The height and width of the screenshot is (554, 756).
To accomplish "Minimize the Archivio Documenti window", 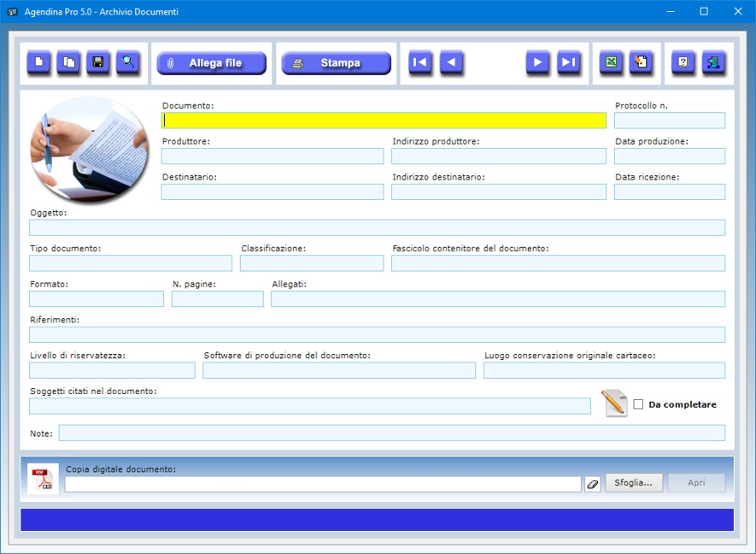I will coord(671,12).
